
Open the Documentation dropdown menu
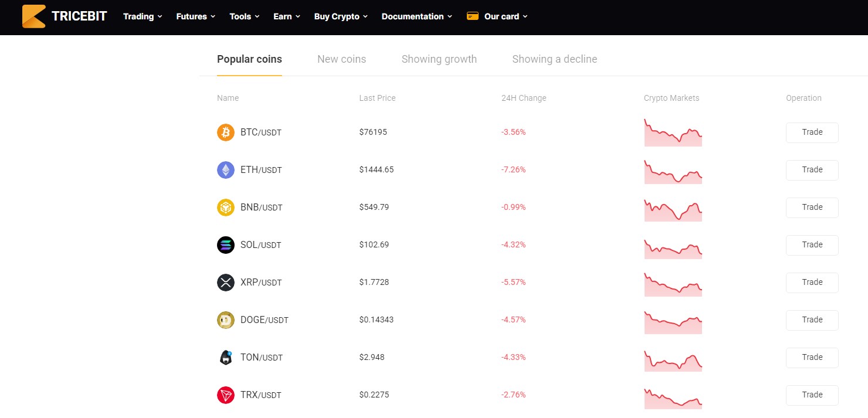point(417,16)
